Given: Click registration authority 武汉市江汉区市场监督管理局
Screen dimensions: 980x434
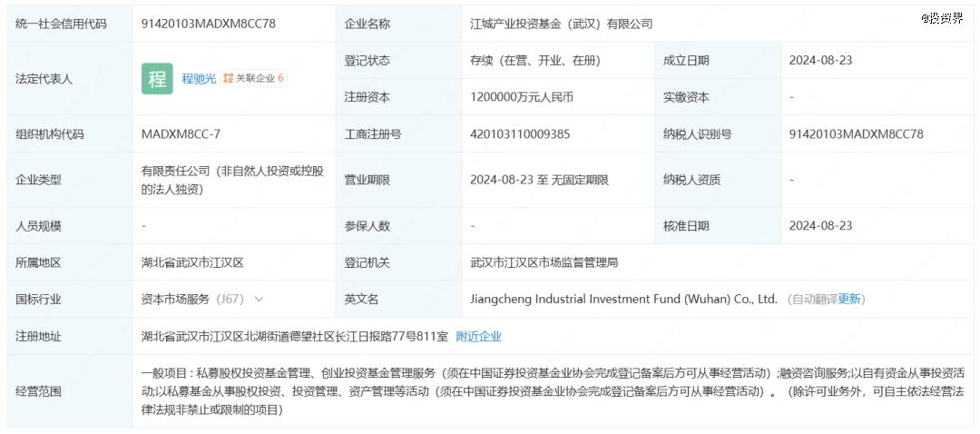Looking at the screenshot, I should 544,262.
